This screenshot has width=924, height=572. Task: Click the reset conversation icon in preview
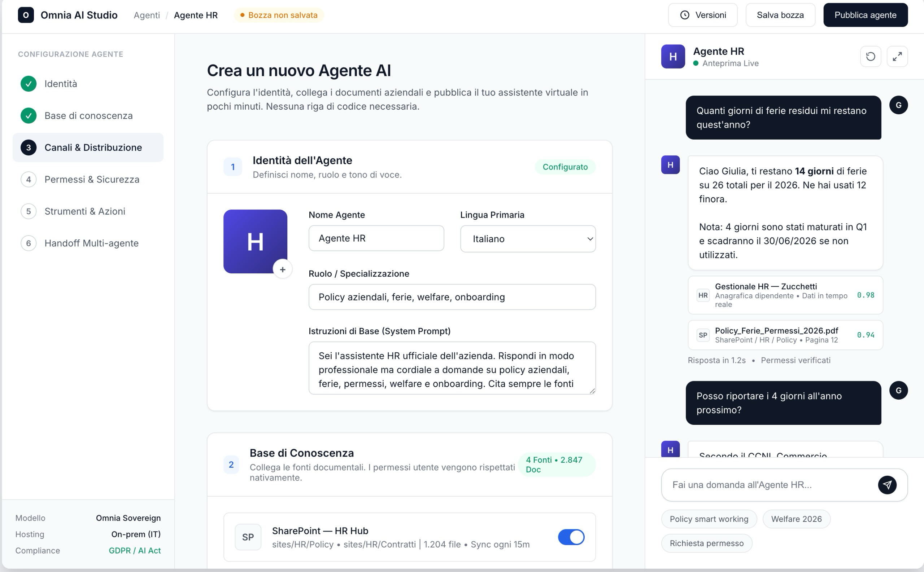(871, 56)
